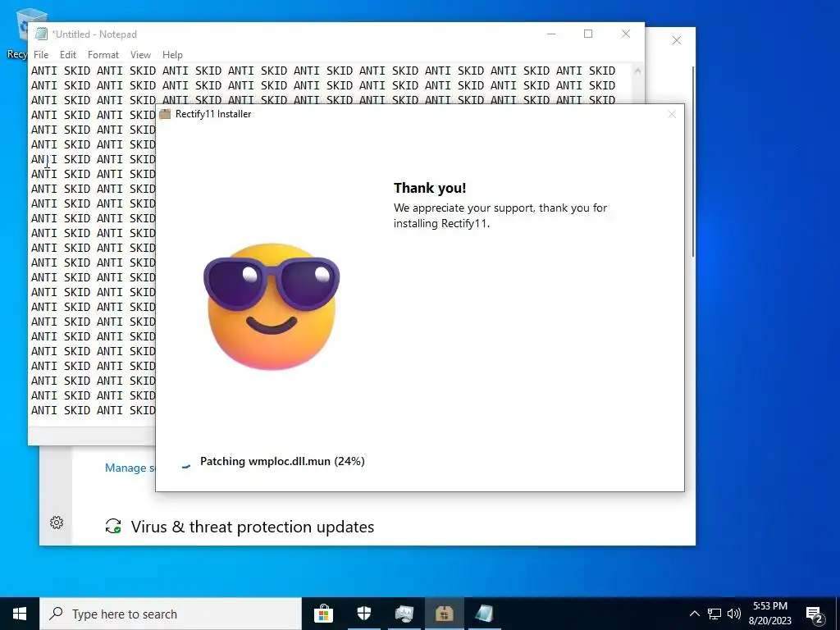Click the volume speaker icon in tray
Image resolution: width=840 pixels, height=630 pixels.
coord(734,614)
